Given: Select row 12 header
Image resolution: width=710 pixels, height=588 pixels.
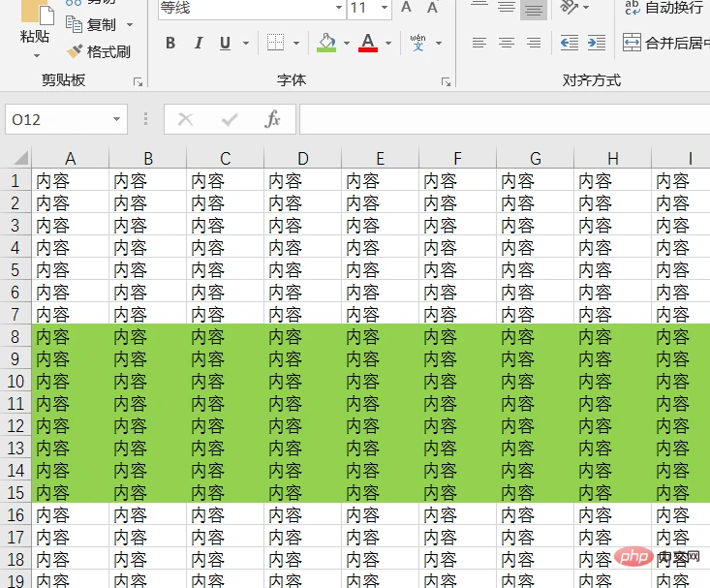Looking at the screenshot, I should tap(15, 426).
